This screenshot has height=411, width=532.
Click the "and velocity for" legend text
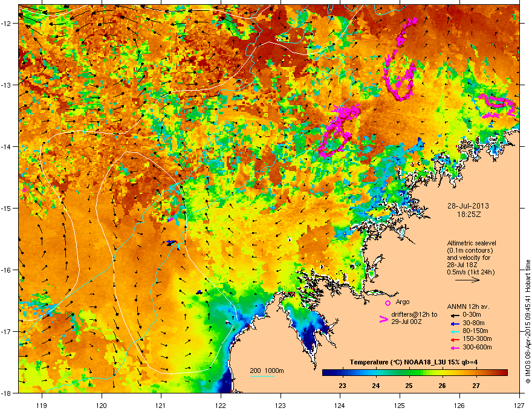(469, 257)
